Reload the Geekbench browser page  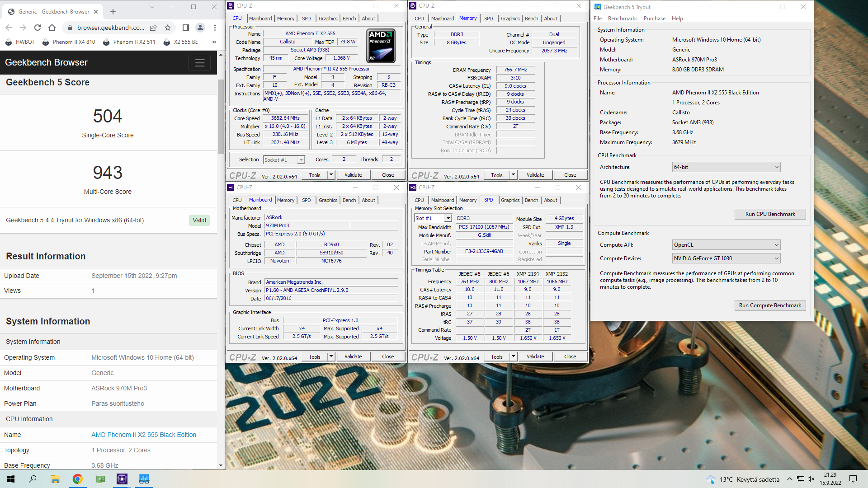click(x=38, y=28)
